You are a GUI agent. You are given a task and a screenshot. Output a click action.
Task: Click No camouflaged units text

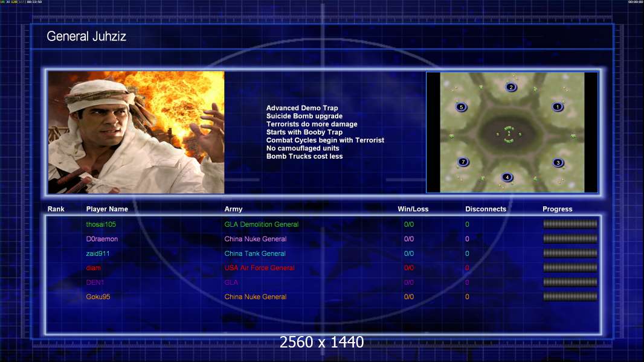[x=303, y=148]
